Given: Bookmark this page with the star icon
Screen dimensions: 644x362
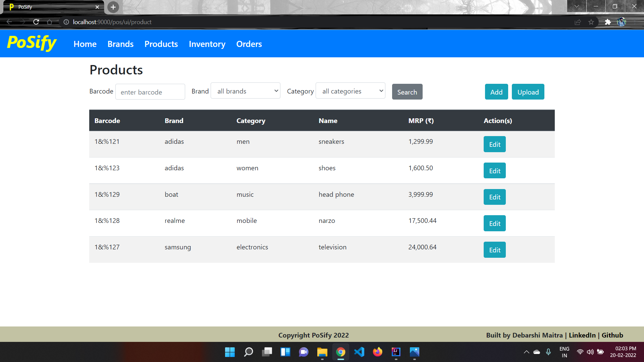Looking at the screenshot, I should tap(591, 22).
